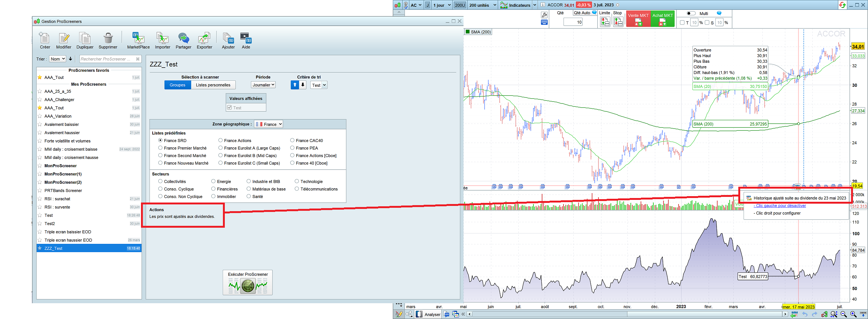The height and width of the screenshot is (319, 868).
Task: Share the screener with the Partager icon
Action: pyautogui.click(x=183, y=38)
